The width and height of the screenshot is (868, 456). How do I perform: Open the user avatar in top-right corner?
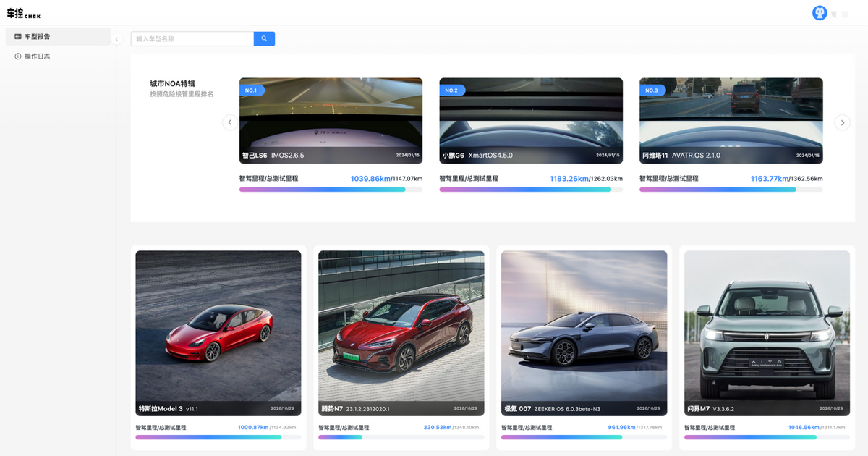tap(820, 13)
